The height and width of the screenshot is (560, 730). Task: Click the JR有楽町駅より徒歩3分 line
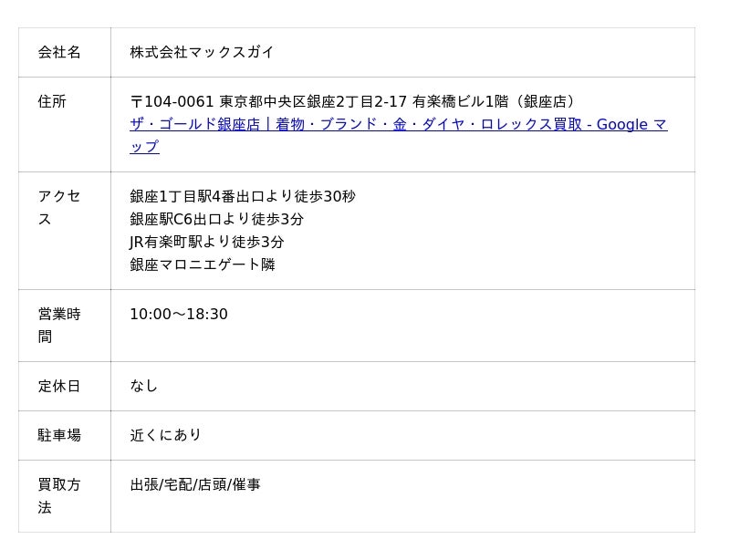pos(207,242)
